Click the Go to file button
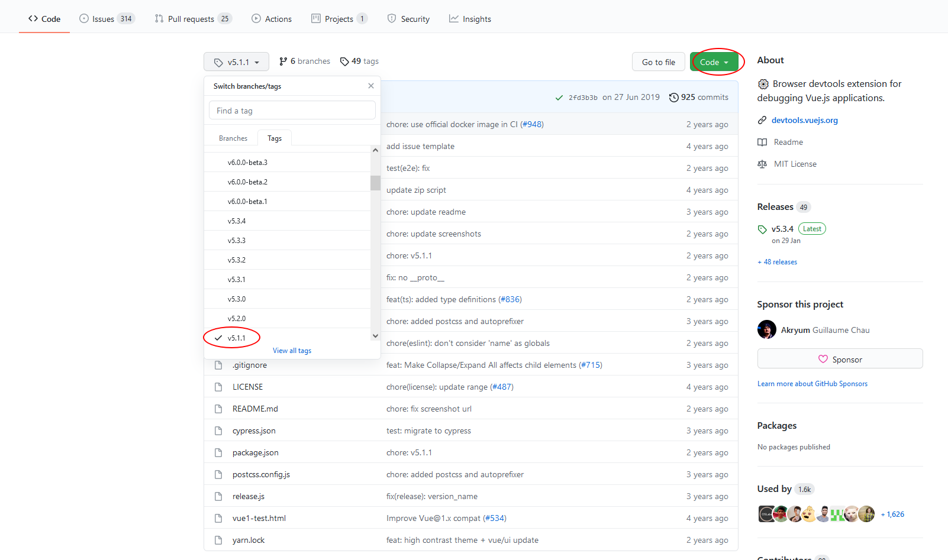The width and height of the screenshot is (948, 560). click(x=658, y=61)
